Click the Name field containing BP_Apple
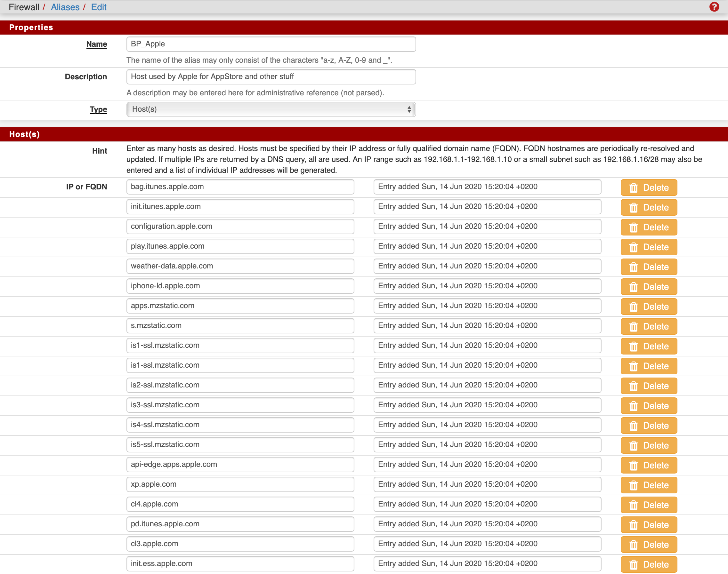The height and width of the screenshot is (574, 728). click(271, 44)
